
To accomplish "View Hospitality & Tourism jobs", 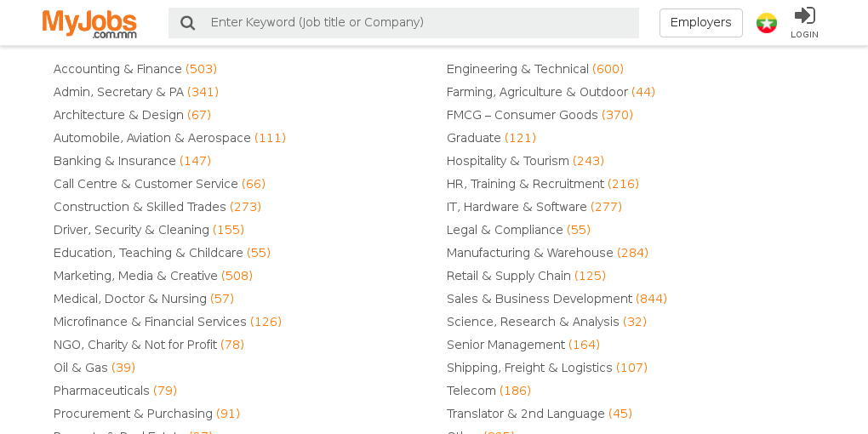I will (x=525, y=161).
